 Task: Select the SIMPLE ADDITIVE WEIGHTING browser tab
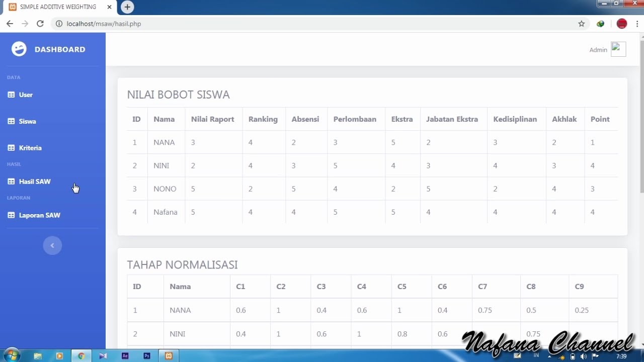(58, 7)
